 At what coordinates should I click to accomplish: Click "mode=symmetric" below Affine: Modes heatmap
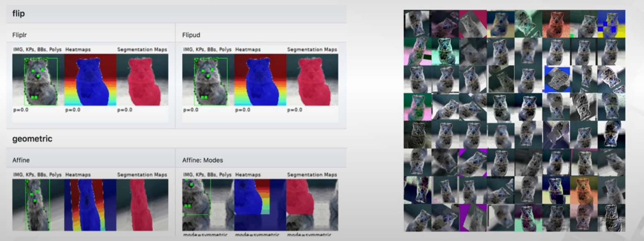point(258,235)
